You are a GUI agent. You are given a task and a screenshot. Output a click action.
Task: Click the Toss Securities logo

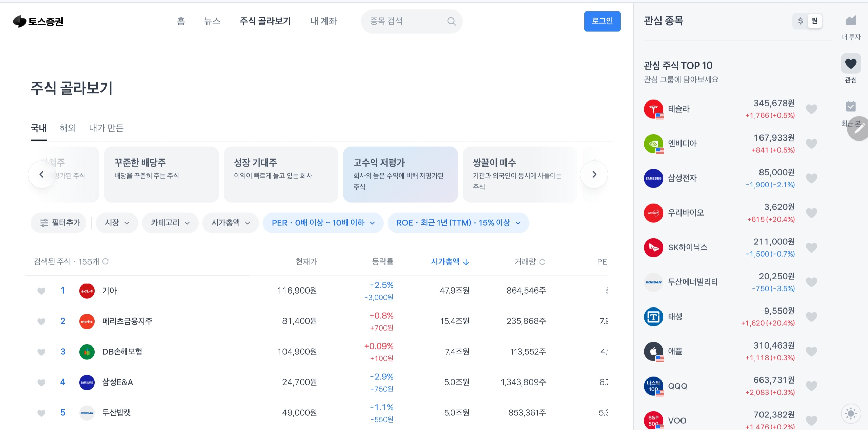[x=38, y=21]
